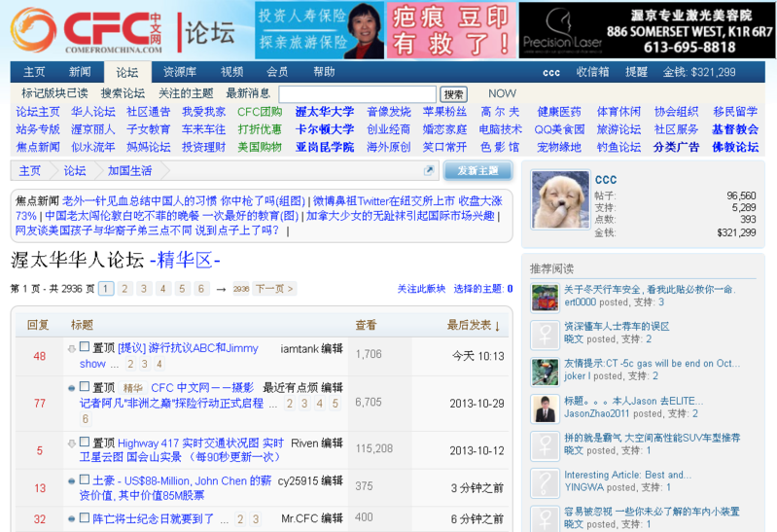This screenshot has height=532, width=777.
Task: Open the 资源库 menu in the navigation bar
Action: [x=179, y=72]
